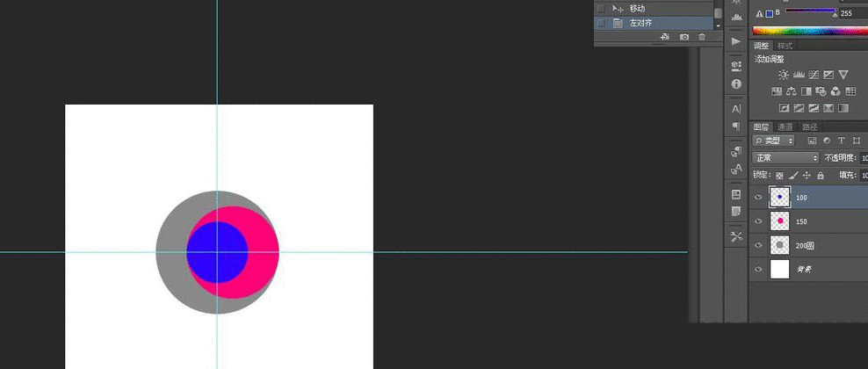
Task: Add a Levels adjustment layer
Action: pyautogui.click(x=799, y=75)
